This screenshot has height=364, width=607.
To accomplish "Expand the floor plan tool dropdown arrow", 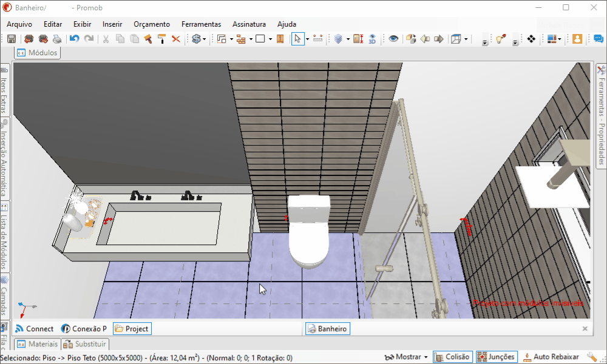I will [x=231, y=39].
